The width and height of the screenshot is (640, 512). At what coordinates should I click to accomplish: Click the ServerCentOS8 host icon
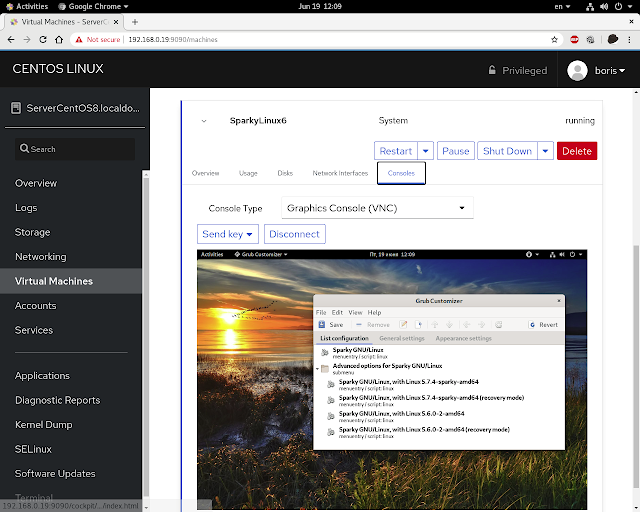click(x=16, y=108)
